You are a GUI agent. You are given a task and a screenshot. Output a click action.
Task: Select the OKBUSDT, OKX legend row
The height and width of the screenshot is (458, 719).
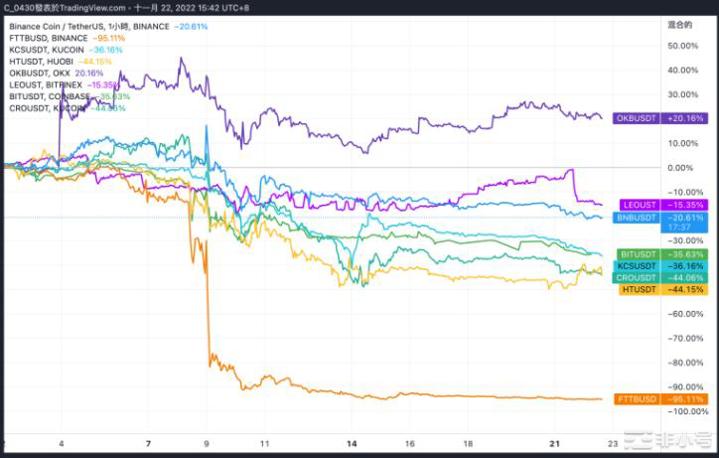40,73
